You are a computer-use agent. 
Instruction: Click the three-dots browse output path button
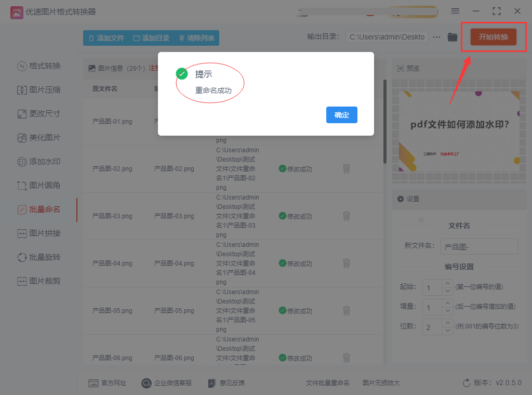coord(436,37)
